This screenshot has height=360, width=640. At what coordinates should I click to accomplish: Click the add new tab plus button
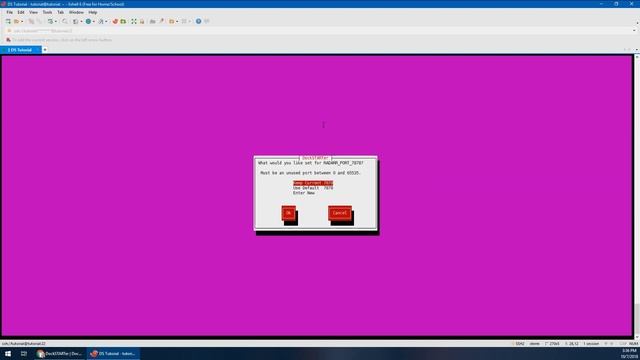(45, 50)
